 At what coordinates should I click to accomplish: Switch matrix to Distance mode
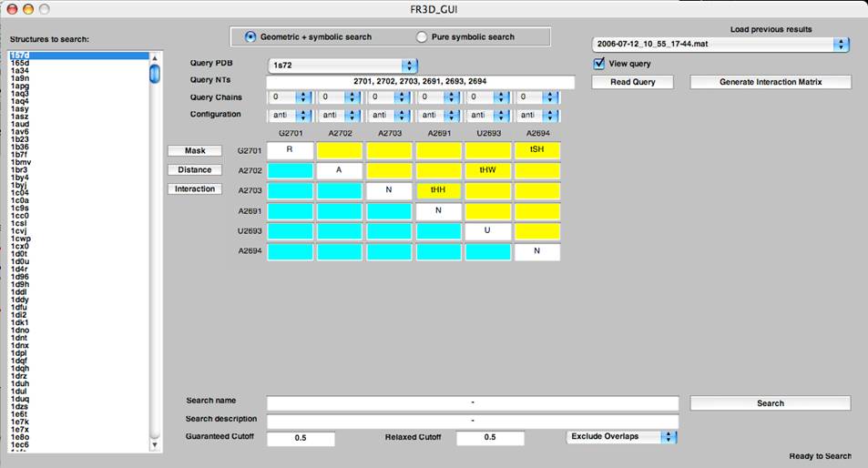pos(195,169)
